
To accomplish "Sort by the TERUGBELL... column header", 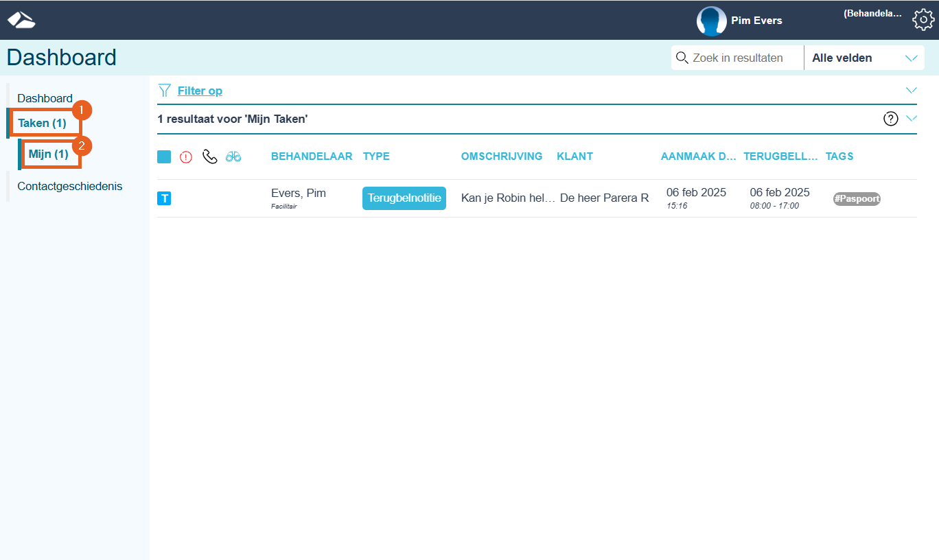I will [780, 156].
